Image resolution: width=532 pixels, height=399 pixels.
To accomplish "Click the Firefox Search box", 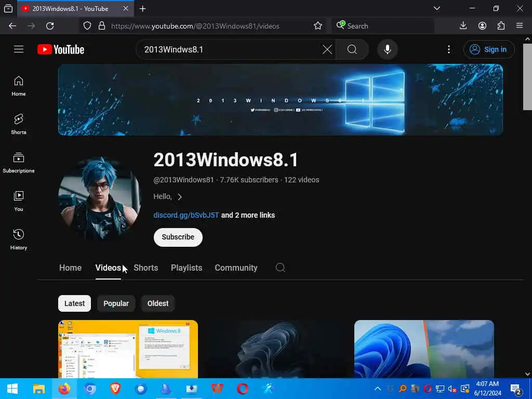I will click(x=383, y=26).
